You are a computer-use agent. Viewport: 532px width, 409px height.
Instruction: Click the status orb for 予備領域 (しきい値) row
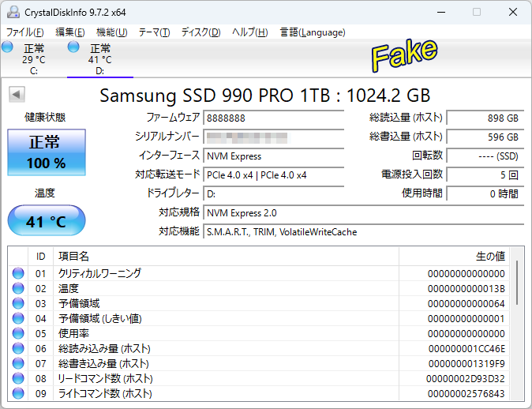(18, 318)
